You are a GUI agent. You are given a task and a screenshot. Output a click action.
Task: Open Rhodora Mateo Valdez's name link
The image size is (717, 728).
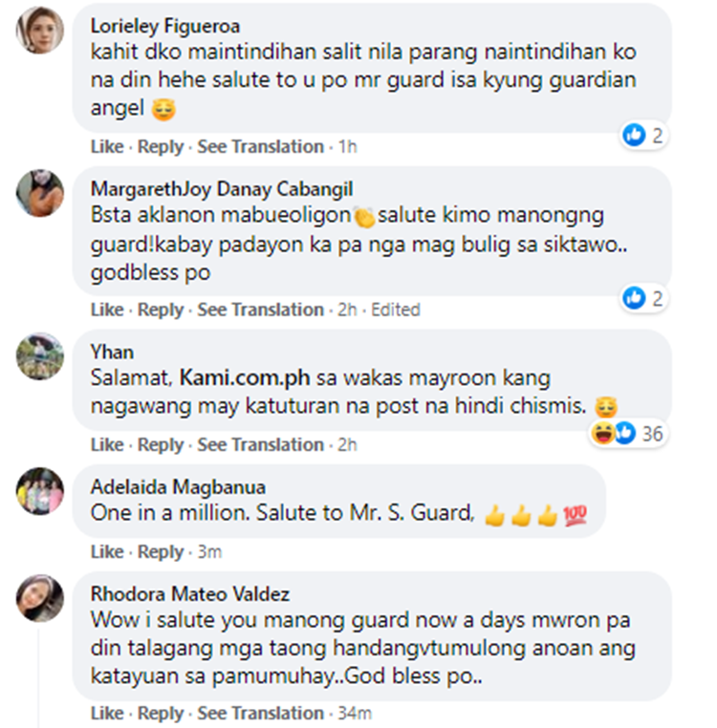point(190,594)
